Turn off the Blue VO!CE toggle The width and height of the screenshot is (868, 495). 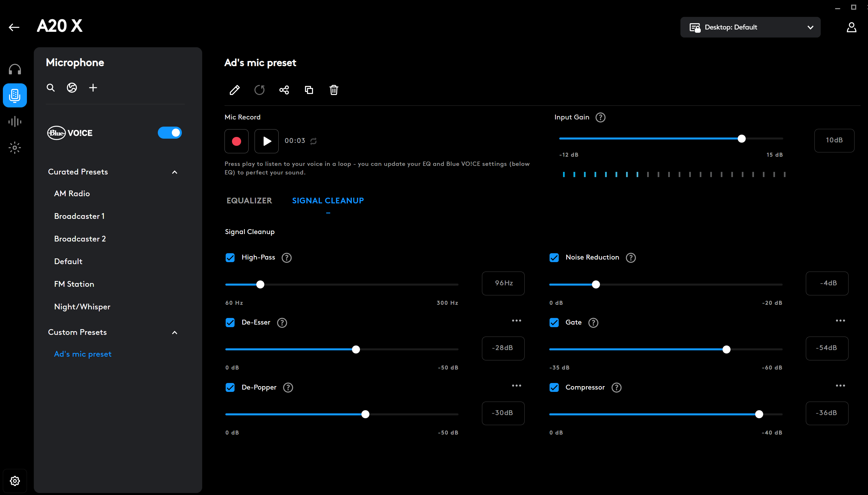(170, 133)
